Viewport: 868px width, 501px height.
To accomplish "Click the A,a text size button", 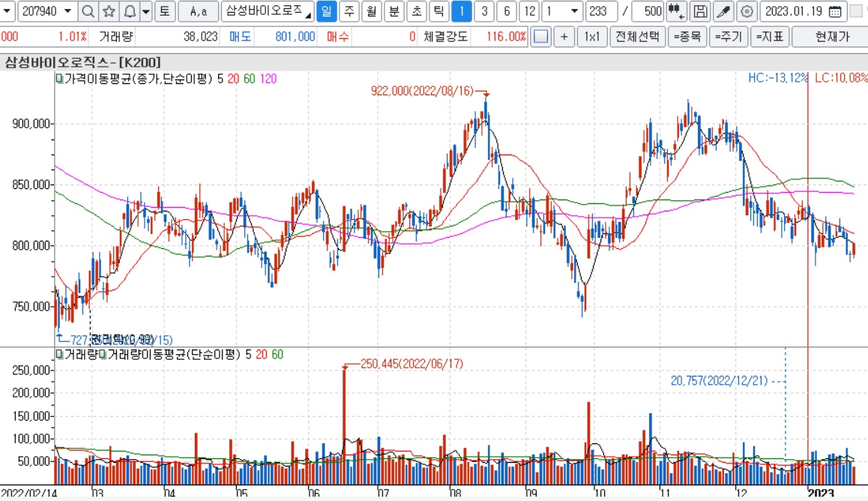I will click(198, 11).
